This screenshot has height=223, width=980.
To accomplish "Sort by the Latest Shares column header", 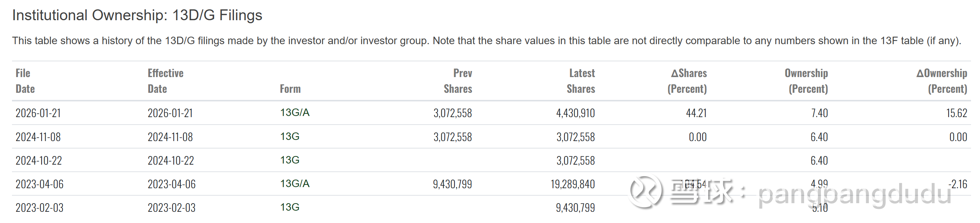I will tap(581, 81).
